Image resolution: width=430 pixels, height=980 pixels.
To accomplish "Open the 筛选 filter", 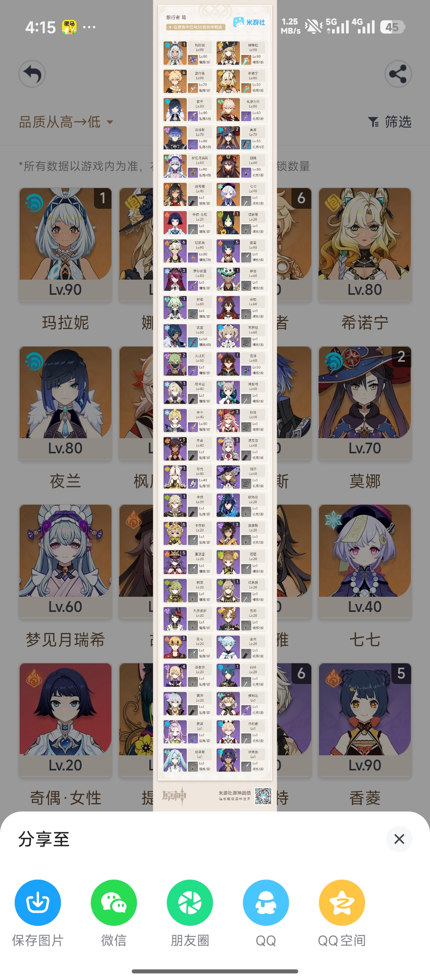I will click(390, 122).
